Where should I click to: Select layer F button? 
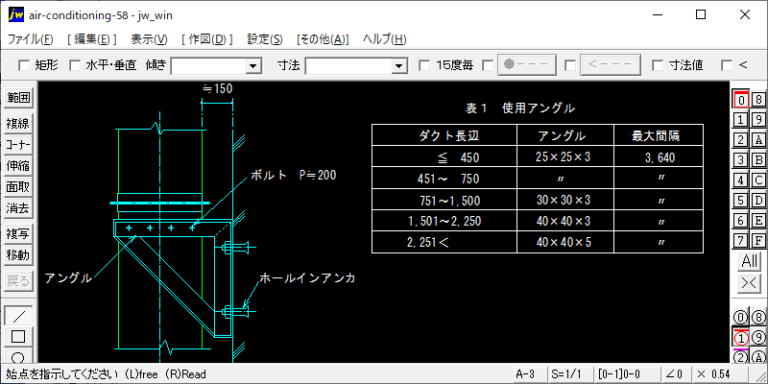[x=758, y=241]
